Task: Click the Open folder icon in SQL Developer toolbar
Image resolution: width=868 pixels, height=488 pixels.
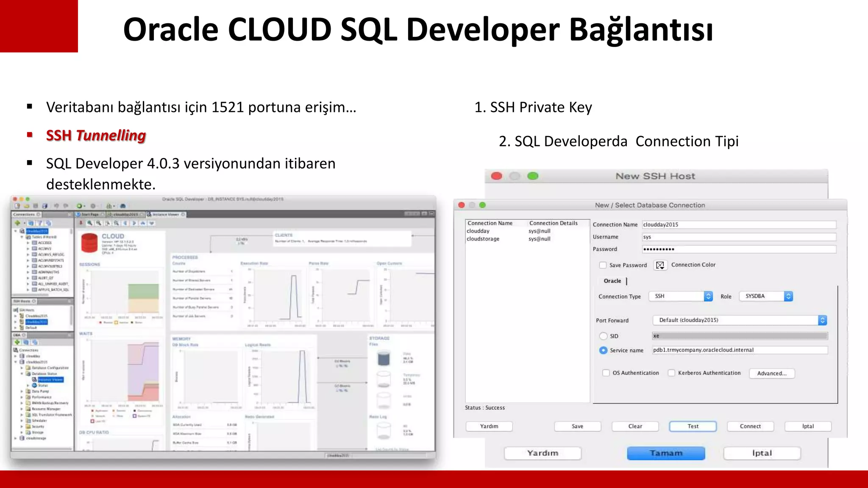Action: tap(26, 206)
